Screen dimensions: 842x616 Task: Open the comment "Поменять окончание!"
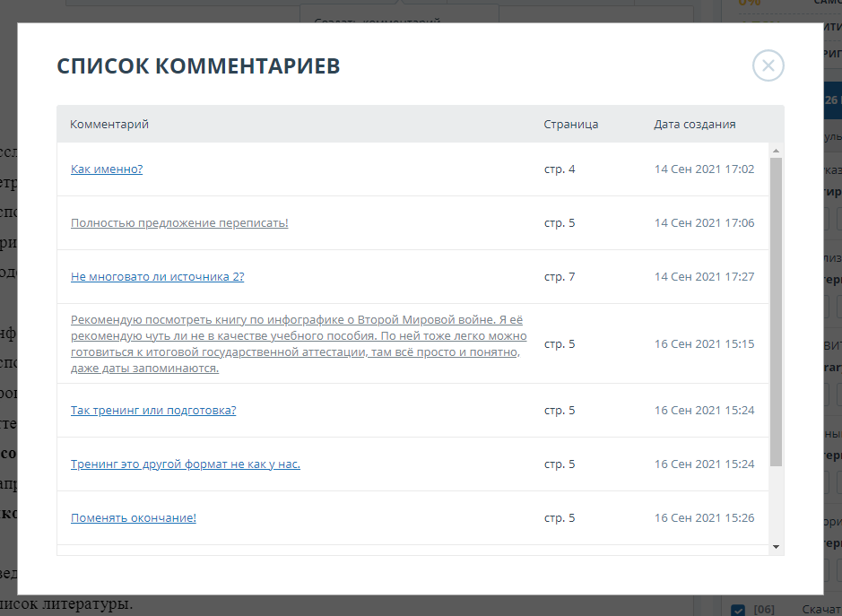pos(133,518)
